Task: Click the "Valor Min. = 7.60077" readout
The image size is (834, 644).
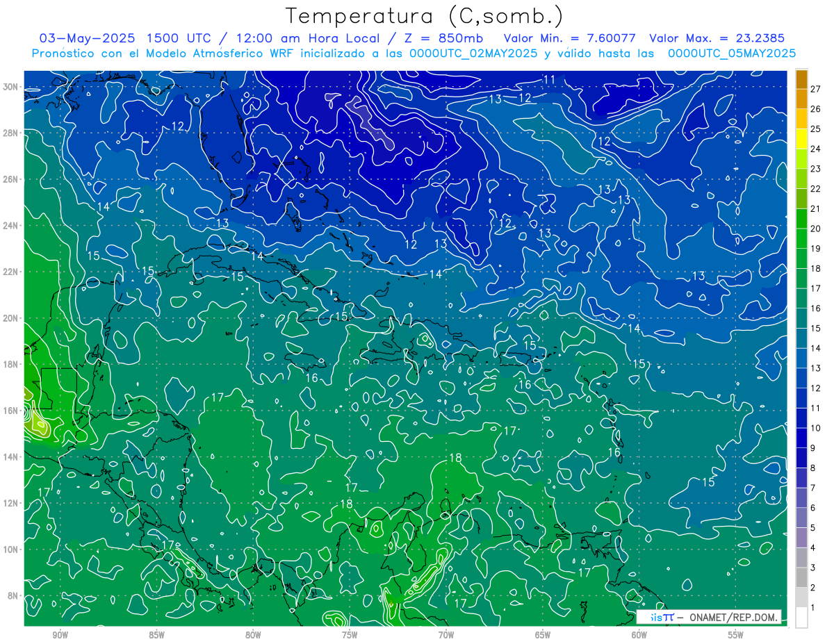Action: tap(571, 38)
